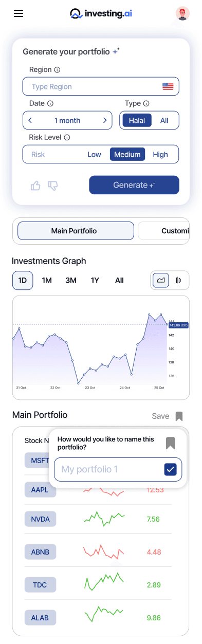This screenshot has width=202, height=644.
Task: Advance date range with right chevron
Action: 105,120
